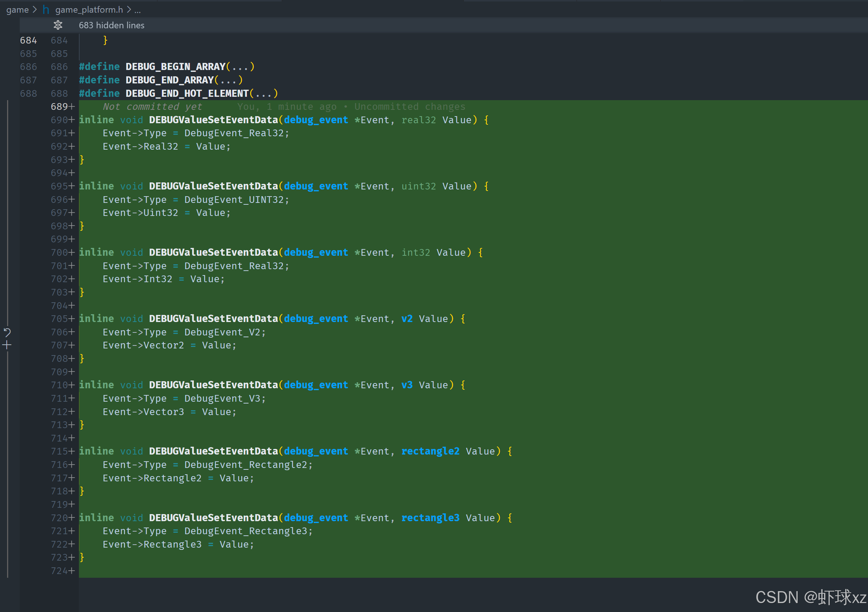This screenshot has height=612, width=868.
Task: Click original line number 684 on left
Action: [28, 41]
